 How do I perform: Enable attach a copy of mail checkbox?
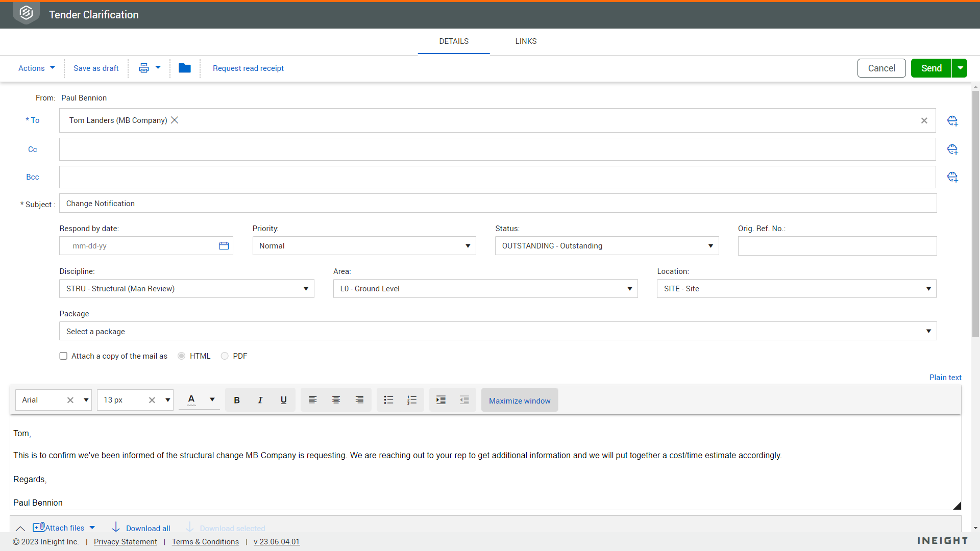point(63,356)
